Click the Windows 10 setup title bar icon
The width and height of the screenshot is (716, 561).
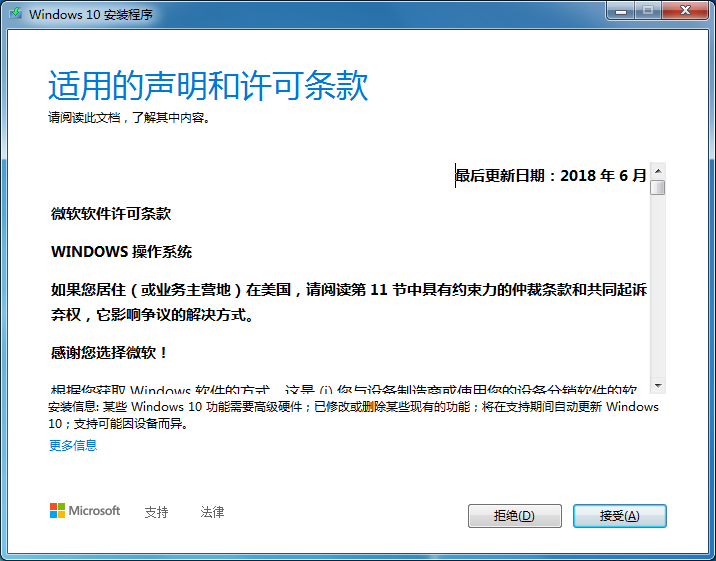tap(16, 13)
